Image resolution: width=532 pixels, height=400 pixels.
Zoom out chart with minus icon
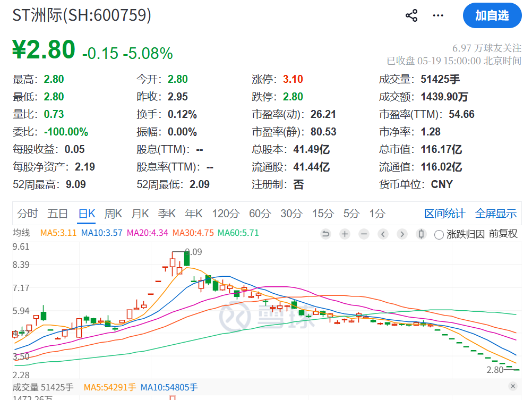click(x=364, y=234)
